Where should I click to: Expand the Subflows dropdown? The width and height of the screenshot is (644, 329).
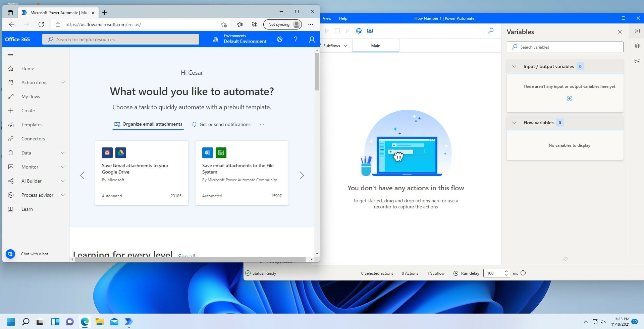(346, 46)
